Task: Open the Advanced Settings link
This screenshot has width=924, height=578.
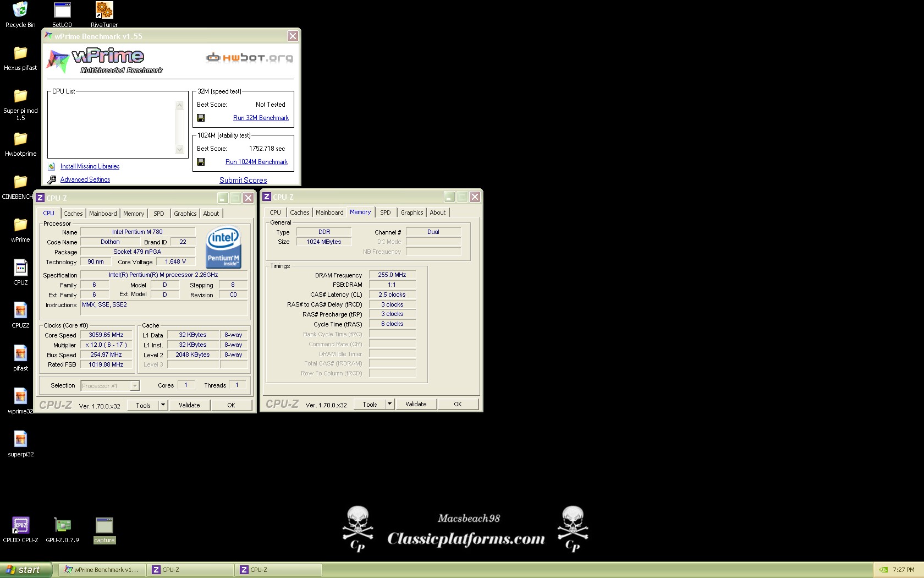Action: click(85, 179)
